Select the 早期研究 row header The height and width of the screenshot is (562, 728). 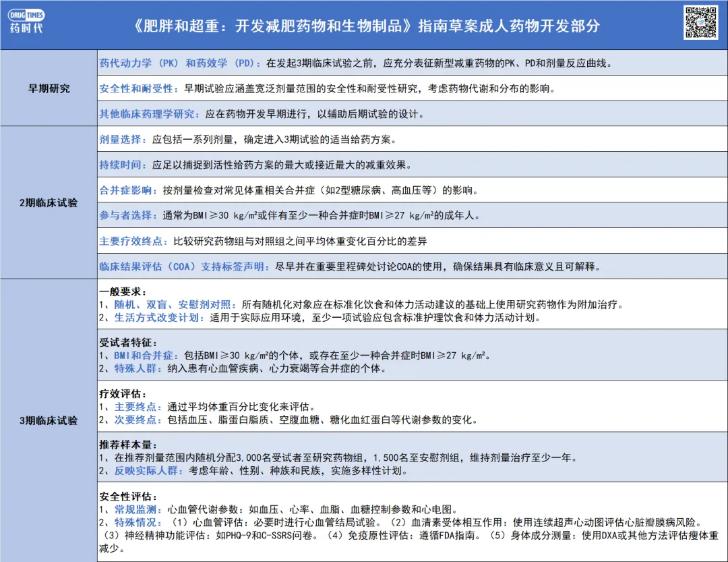(49, 88)
